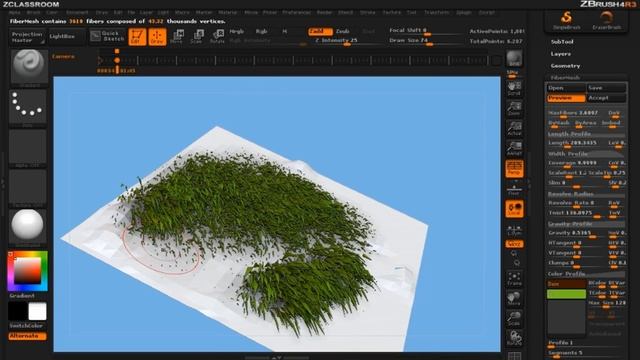640x360 pixels.
Task: Open the Material menu
Action: [x=228, y=13]
